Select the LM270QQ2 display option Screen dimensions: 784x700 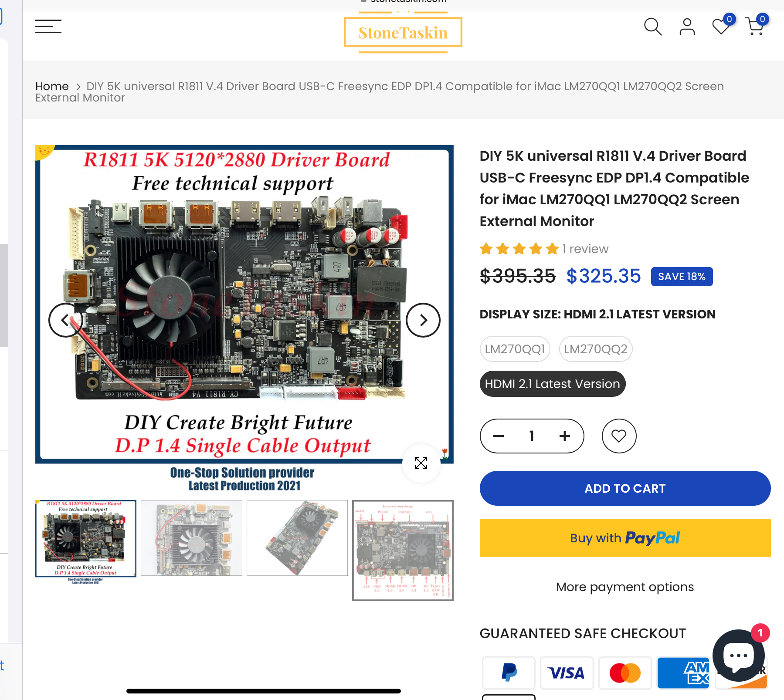596,349
